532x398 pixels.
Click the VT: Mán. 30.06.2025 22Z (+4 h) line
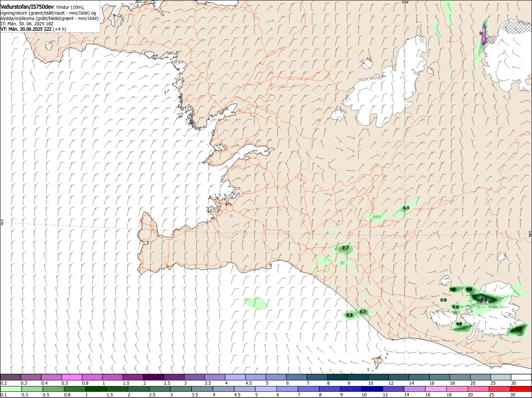[33, 29]
